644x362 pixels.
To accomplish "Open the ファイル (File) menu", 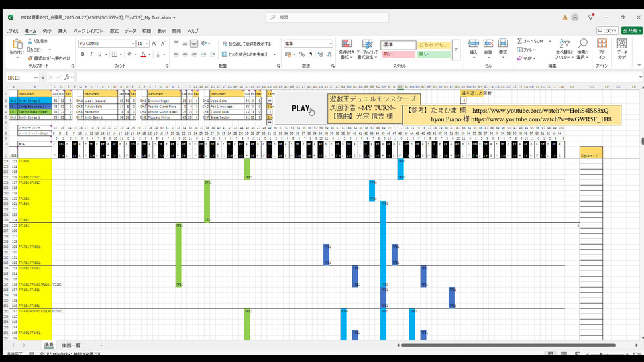I will coord(13,31).
